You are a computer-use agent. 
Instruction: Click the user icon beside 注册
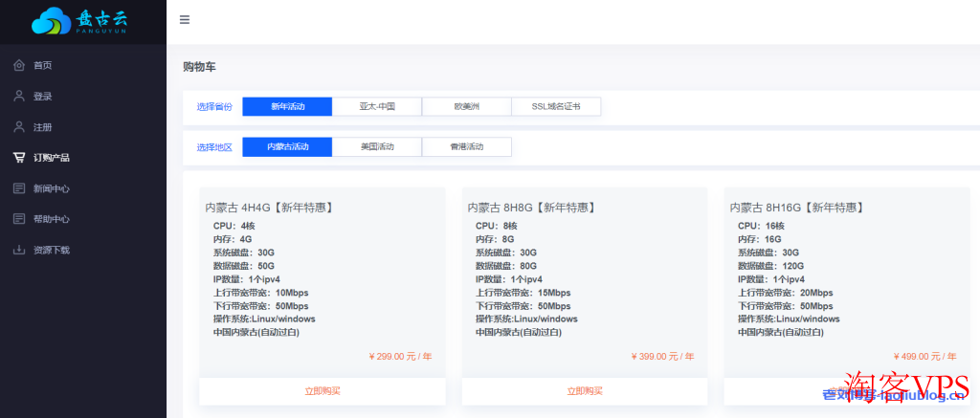[19, 127]
